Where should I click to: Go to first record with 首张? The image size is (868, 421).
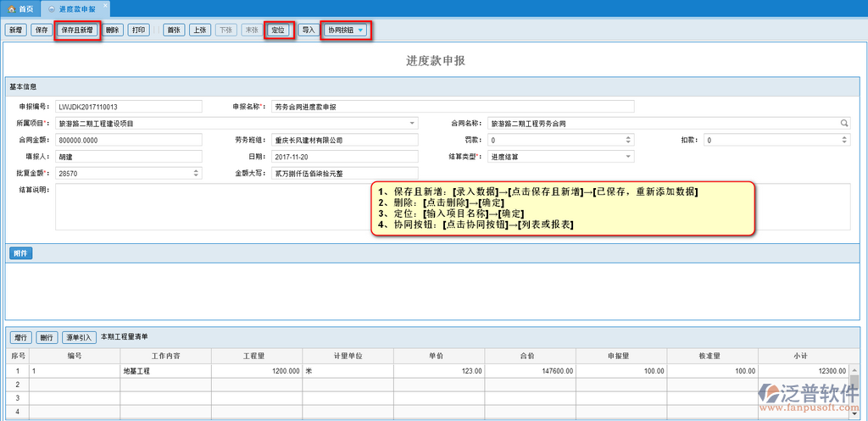point(174,30)
